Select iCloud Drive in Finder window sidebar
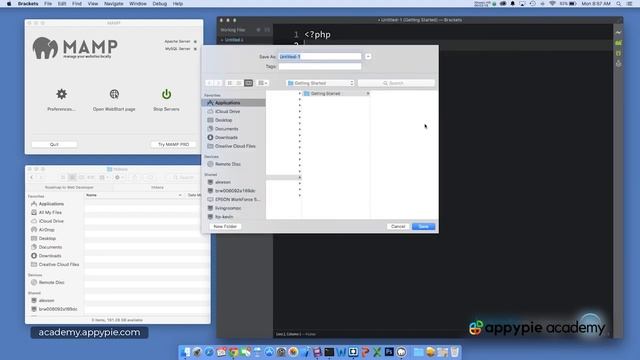This screenshot has width=640, height=360. coord(51,221)
